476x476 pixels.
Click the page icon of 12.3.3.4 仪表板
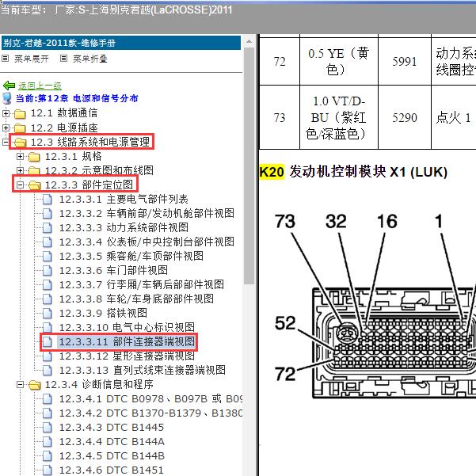point(47,242)
